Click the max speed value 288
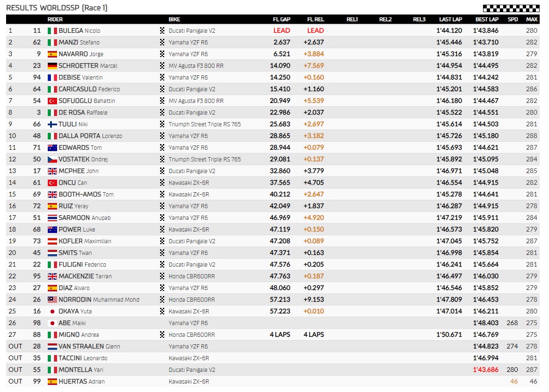549x392 pixels. pos(532,136)
